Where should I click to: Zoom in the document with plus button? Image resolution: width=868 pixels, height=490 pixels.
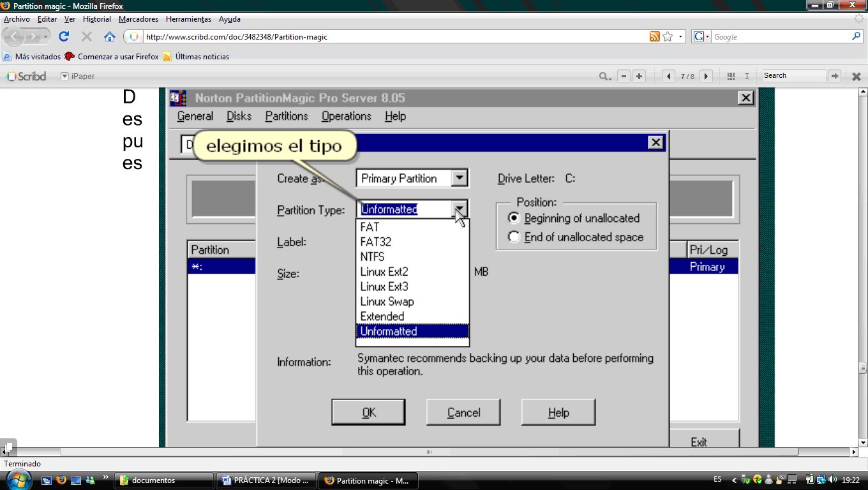click(x=639, y=76)
